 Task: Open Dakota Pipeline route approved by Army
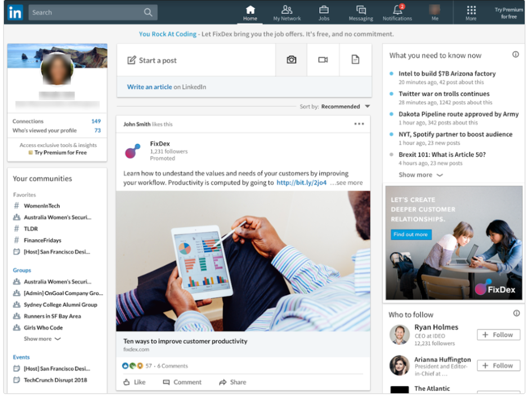tap(458, 114)
